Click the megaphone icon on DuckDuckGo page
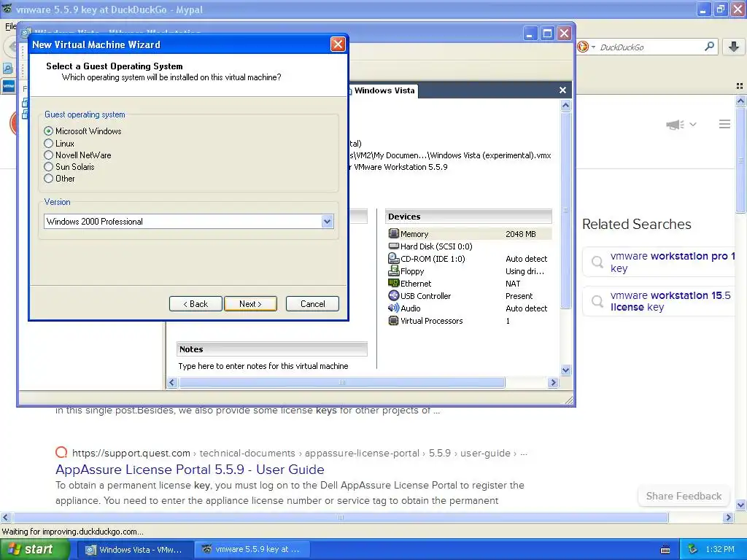Screen dimensions: 747x560 [675, 125]
